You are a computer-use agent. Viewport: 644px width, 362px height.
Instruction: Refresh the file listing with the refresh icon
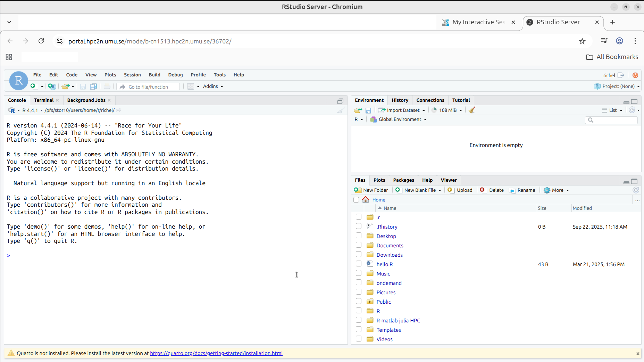[636, 190]
